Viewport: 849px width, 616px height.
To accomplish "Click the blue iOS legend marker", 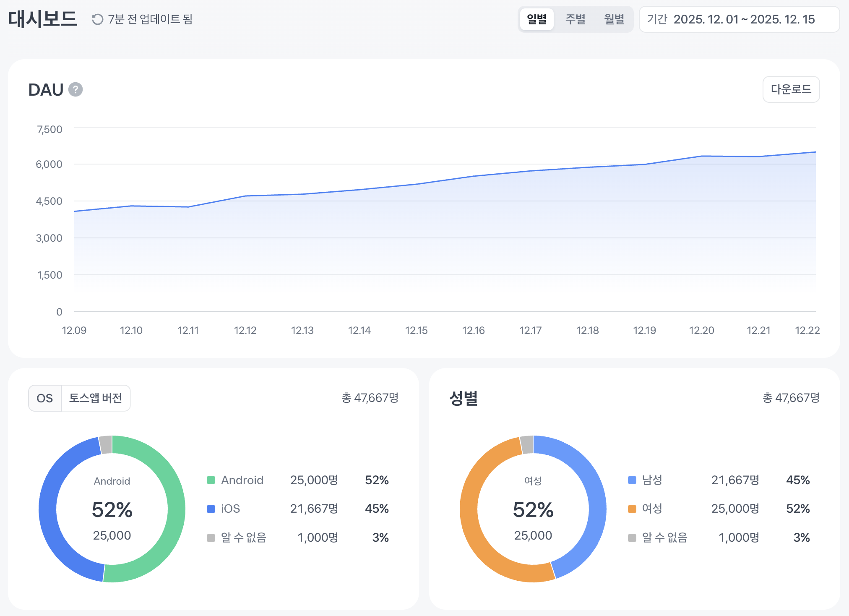I will point(211,509).
